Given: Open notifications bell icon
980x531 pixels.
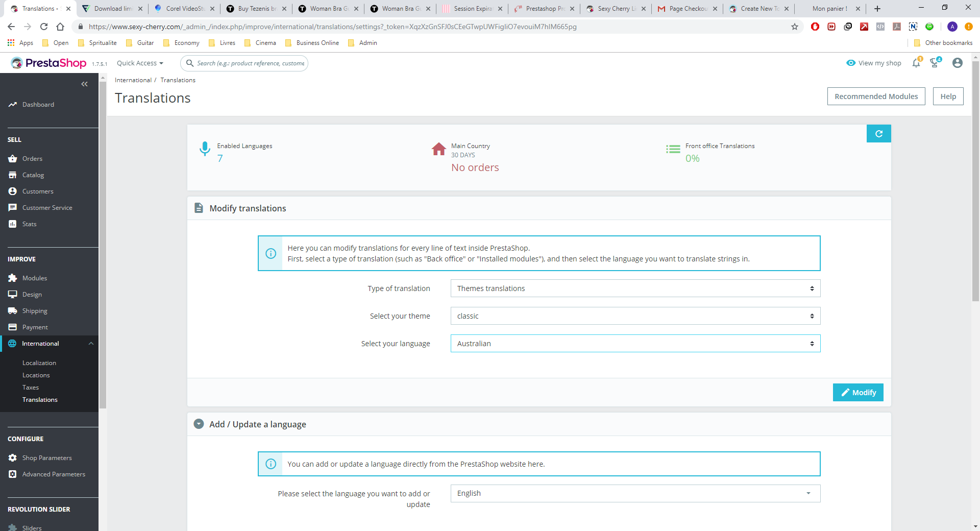Looking at the screenshot, I should [917, 63].
